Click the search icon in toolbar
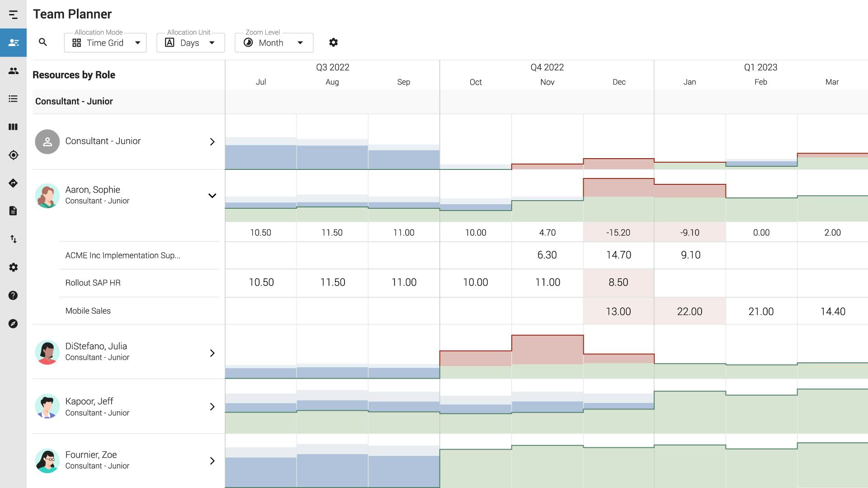 43,42
